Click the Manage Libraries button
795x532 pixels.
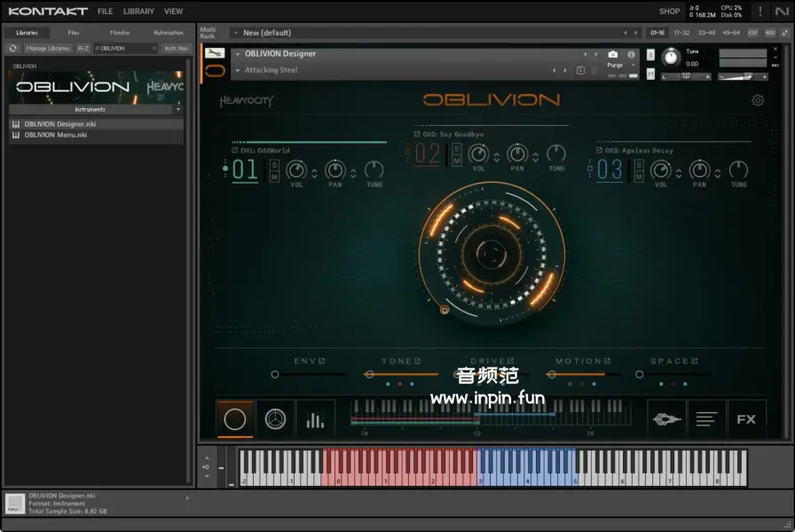pos(48,48)
